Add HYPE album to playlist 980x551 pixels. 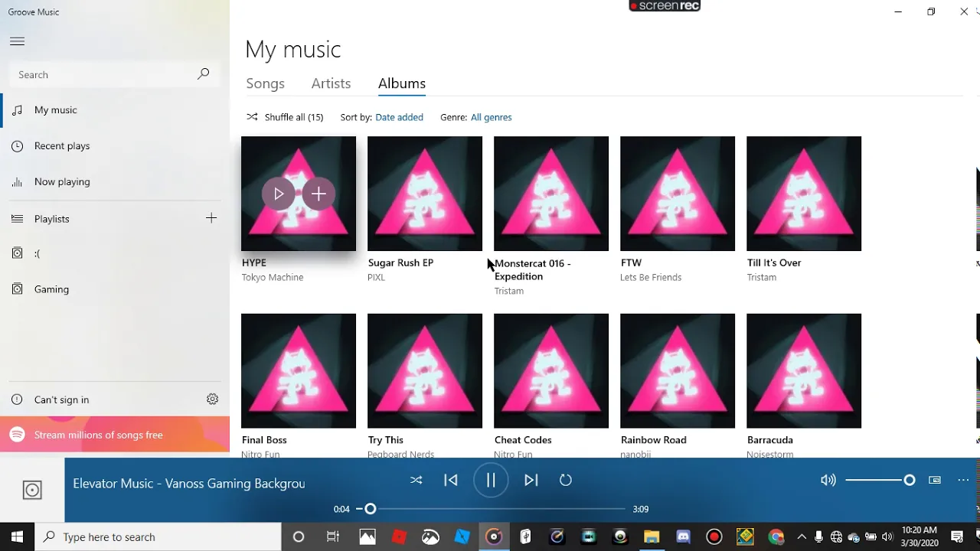pos(318,194)
